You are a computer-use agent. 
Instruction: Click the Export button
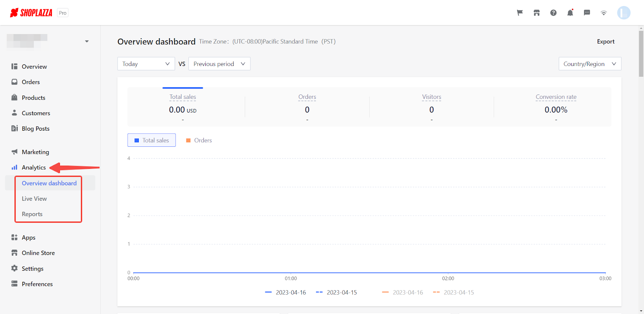point(605,41)
